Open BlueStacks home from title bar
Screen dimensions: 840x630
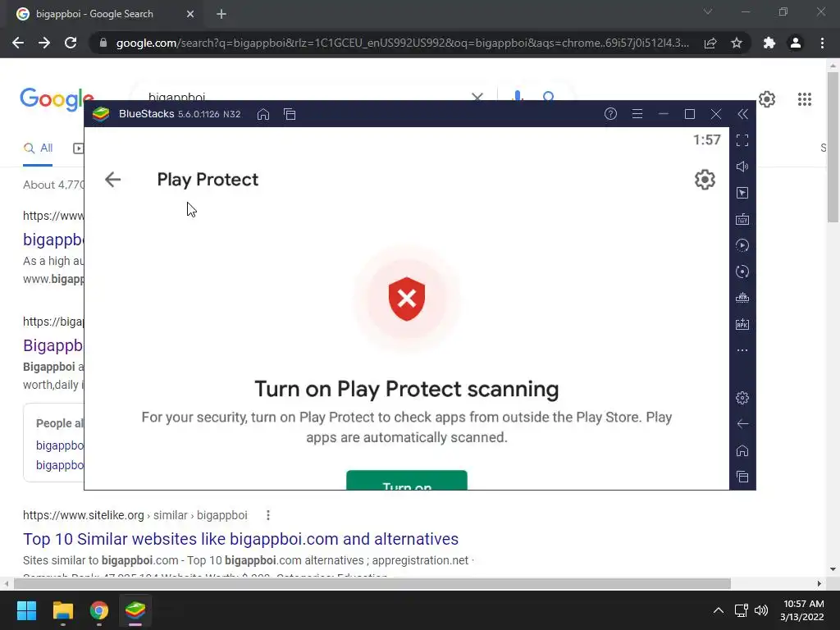click(x=263, y=114)
